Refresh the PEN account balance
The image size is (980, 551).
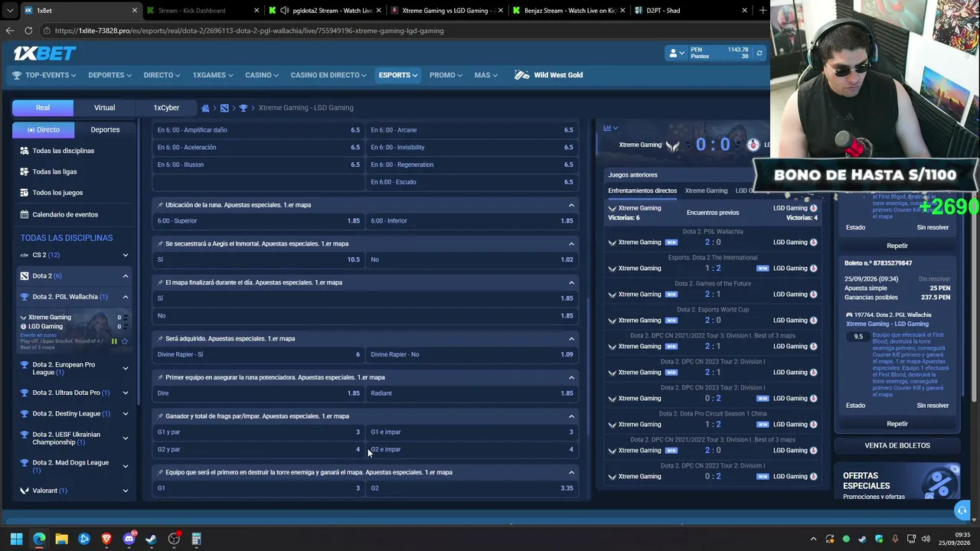[x=759, y=53]
